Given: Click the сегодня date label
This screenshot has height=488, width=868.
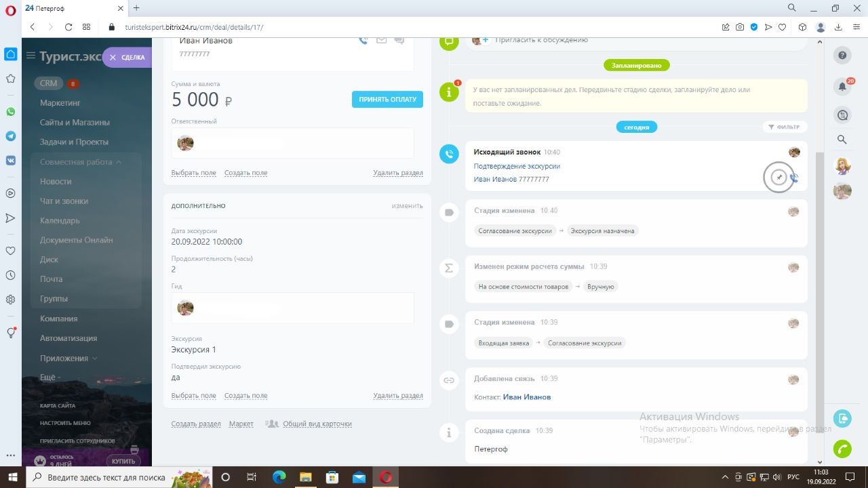Looking at the screenshot, I should tap(637, 127).
